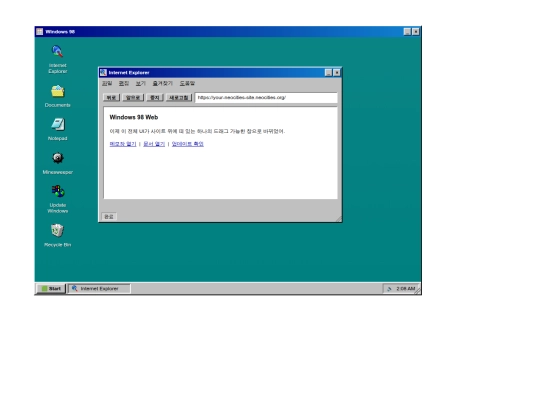Launch the Minesweeper desktop icon
The height and width of the screenshot is (405, 540).
click(x=58, y=163)
